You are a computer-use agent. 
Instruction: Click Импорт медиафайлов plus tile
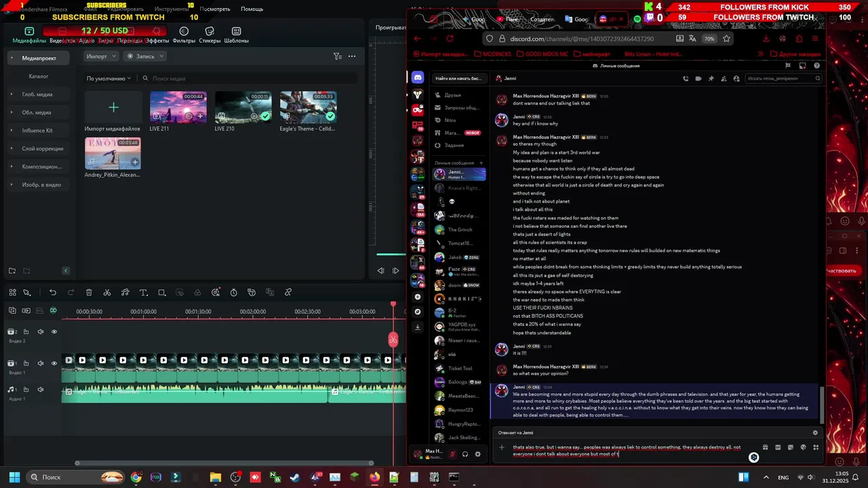pos(113,107)
